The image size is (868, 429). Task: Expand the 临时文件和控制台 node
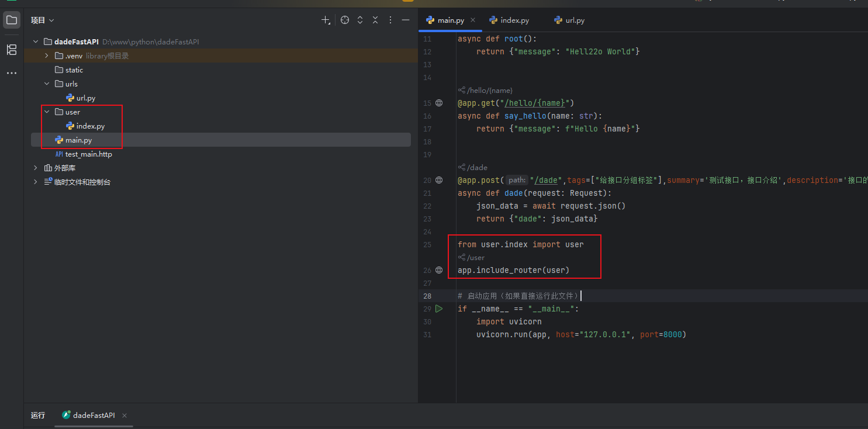36,182
